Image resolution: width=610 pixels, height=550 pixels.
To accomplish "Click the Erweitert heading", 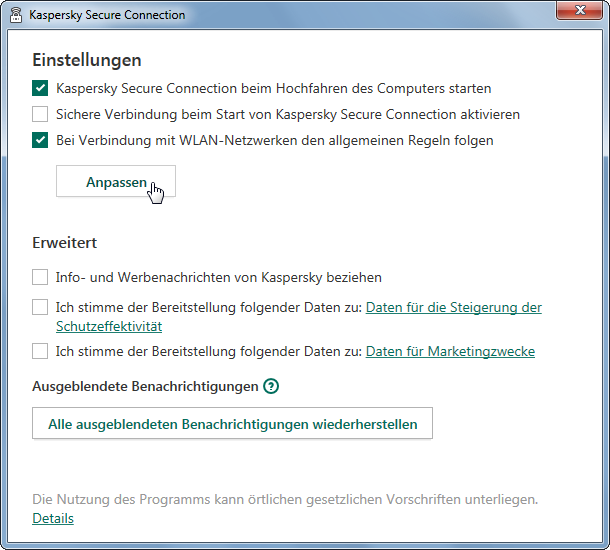I will point(65,243).
